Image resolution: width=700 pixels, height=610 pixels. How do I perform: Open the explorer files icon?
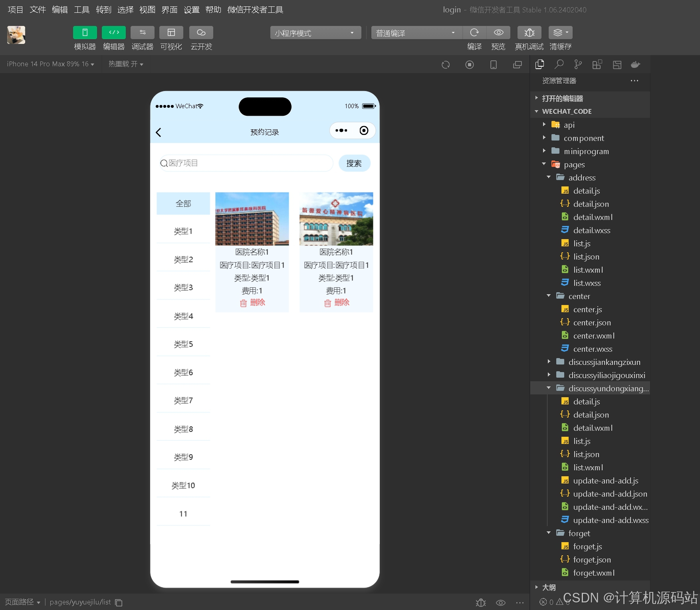(x=540, y=64)
